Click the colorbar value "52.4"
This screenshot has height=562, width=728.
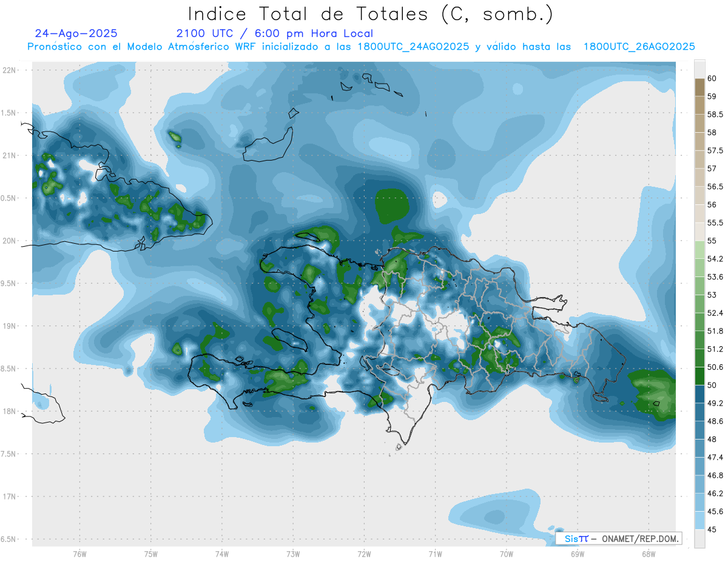715,313
